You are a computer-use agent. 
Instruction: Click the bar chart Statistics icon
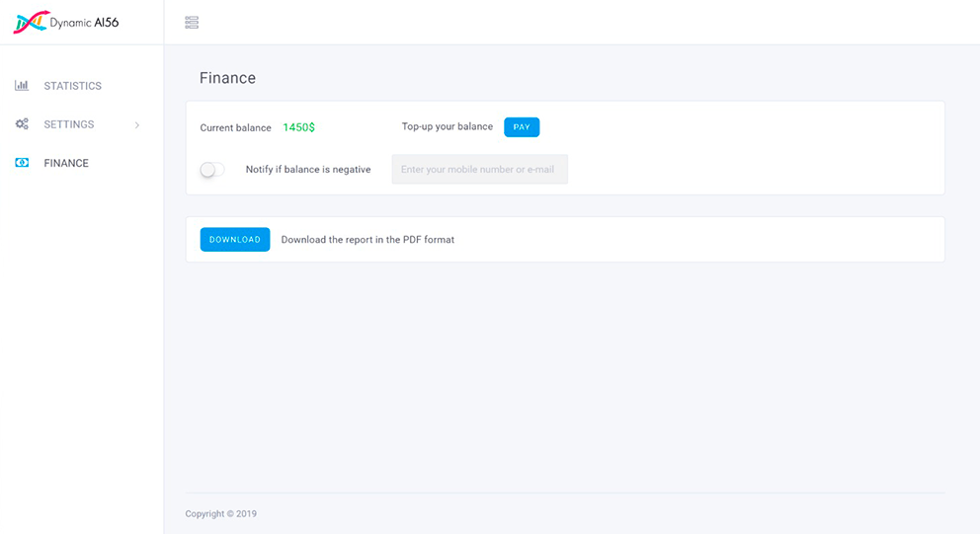pyautogui.click(x=22, y=86)
